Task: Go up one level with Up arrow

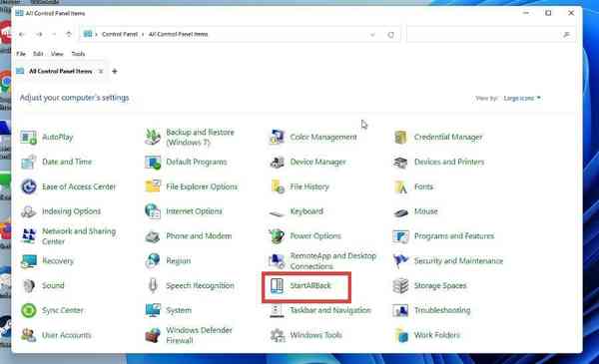Action: tap(69, 34)
